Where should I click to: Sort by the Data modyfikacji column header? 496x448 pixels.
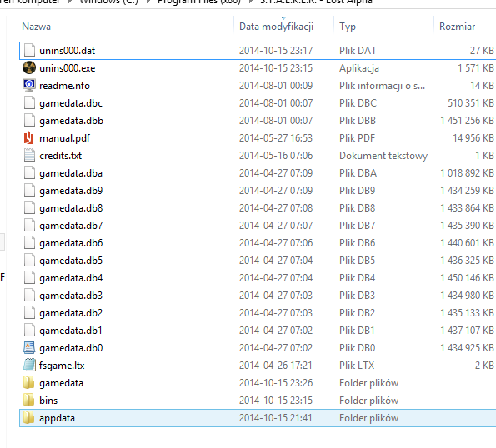click(x=276, y=27)
